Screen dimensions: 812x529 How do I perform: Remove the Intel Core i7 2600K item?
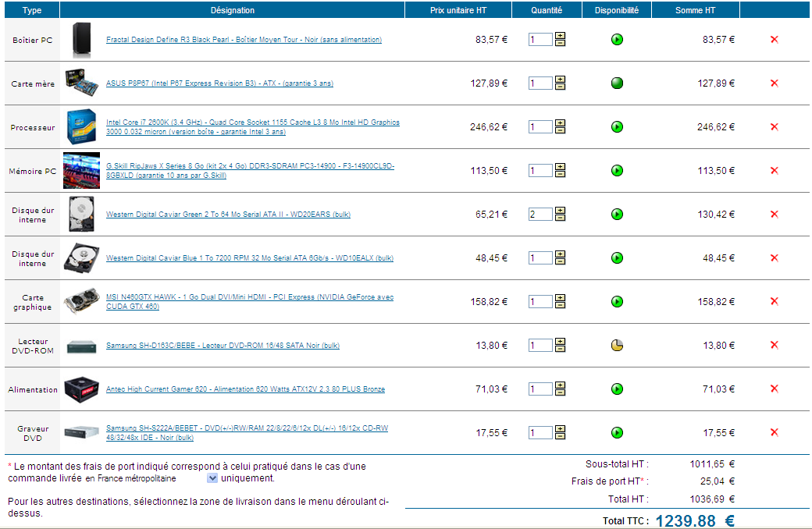tap(774, 127)
